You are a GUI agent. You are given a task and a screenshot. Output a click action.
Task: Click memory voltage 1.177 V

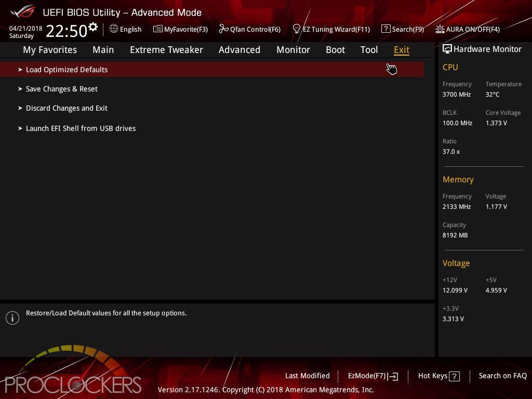click(496, 207)
